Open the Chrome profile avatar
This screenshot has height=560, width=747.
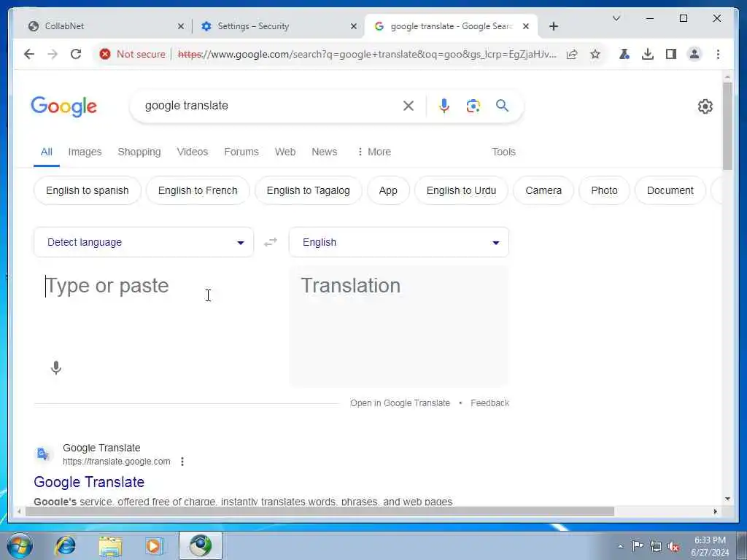[694, 54]
